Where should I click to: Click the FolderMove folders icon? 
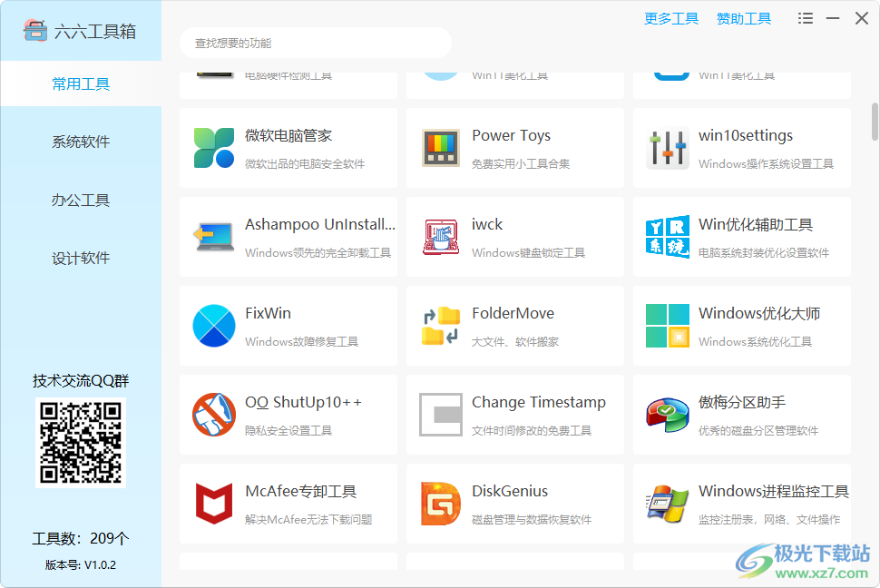click(441, 326)
